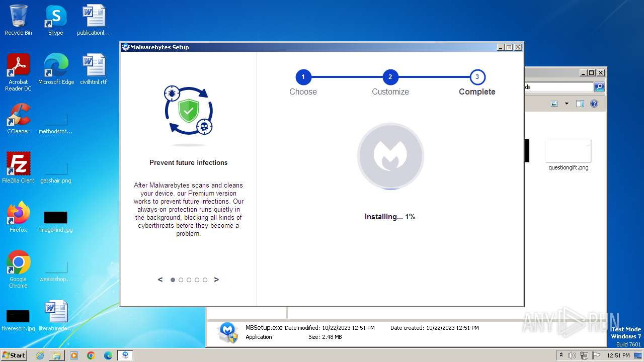Open Internet Explorer from taskbar
This screenshot has width=644, height=362.
click(40, 355)
